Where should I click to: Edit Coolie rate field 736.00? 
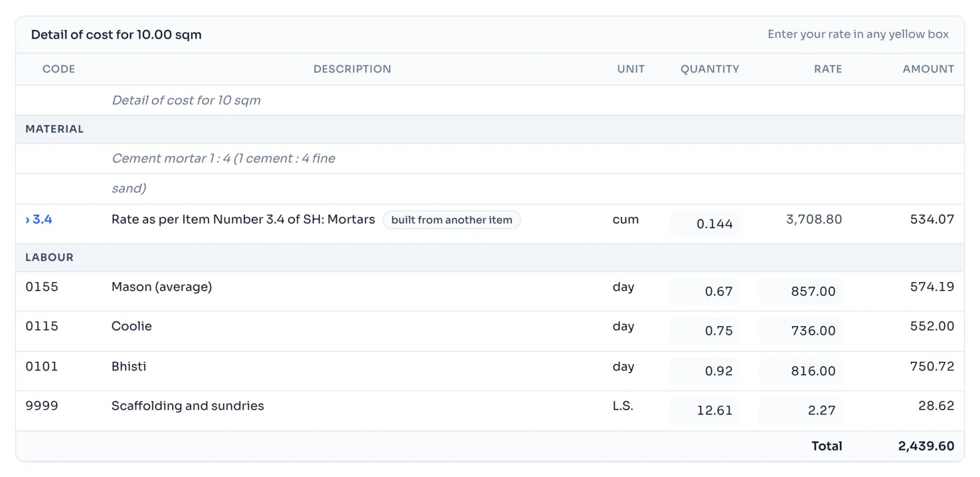pos(800,330)
